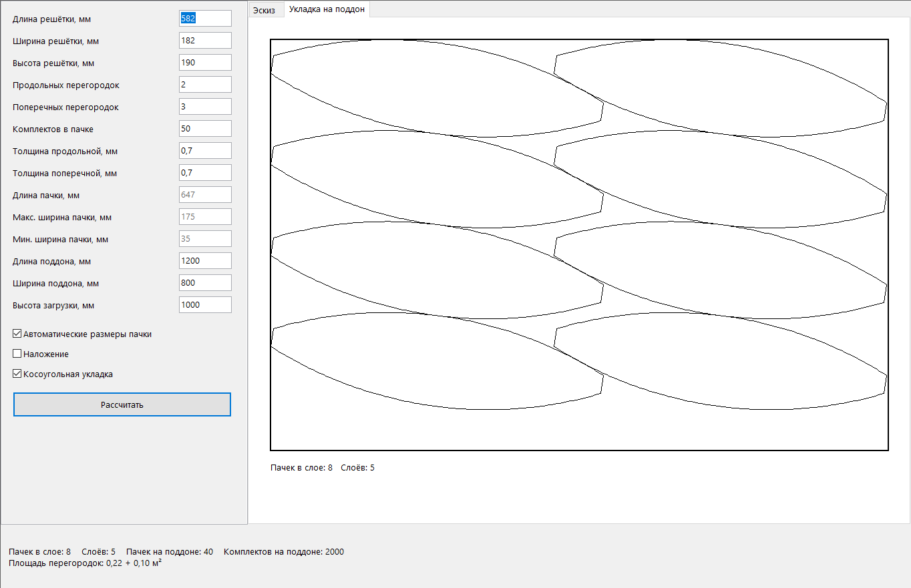The height and width of the screenshot is (588, 911).
Task: Click 'Комплектов на поддоне: 2000' status text
Action: [x=284, y=552]
